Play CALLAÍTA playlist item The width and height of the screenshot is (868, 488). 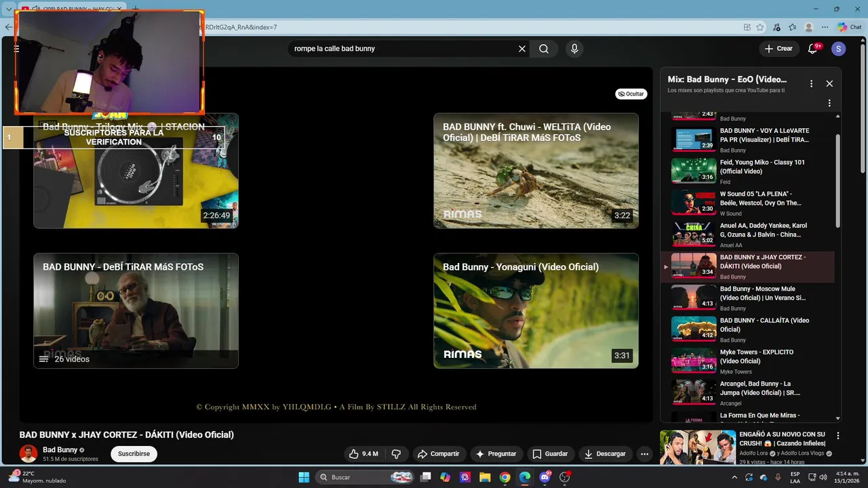747,330
